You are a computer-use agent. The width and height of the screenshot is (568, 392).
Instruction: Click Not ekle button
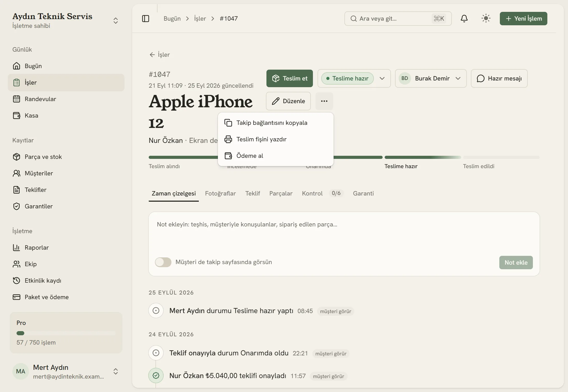[516, 263]
